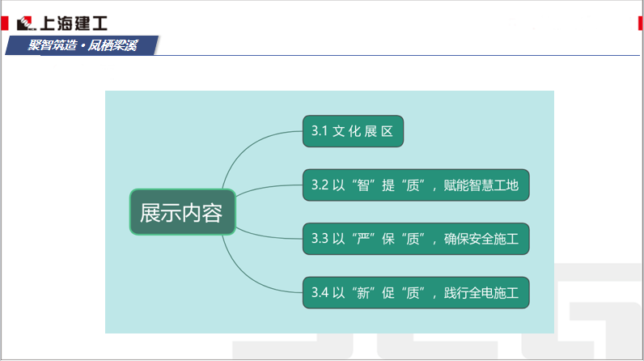Viewport: 644px width, 361px height.
Task: Click the 聚智筑造·凤栖梁溪 blue banner
Action: click(81, 45)
